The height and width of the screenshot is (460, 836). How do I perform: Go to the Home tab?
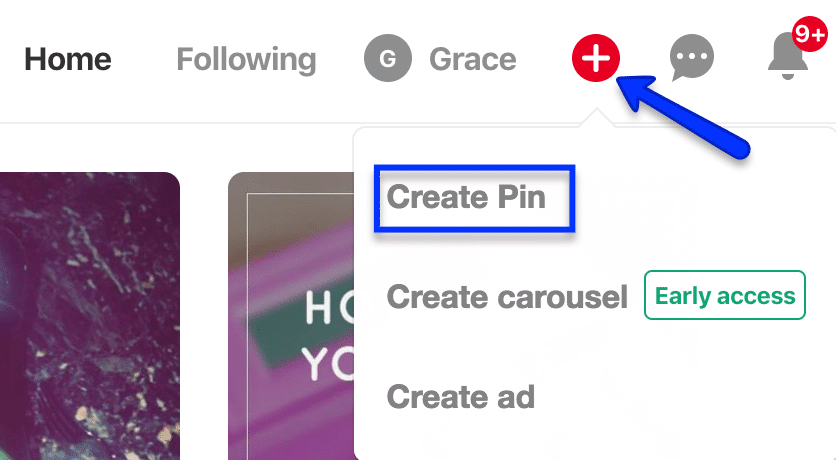[x=68, y=59]
